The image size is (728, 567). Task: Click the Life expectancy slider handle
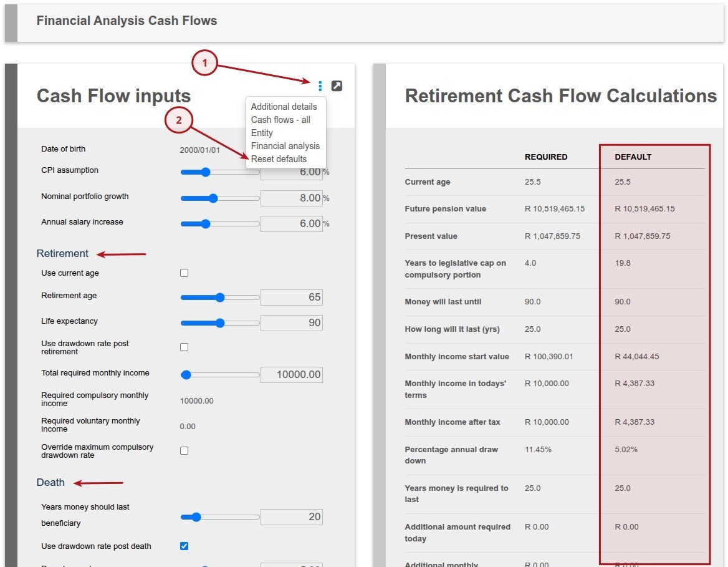pos(220,323)
